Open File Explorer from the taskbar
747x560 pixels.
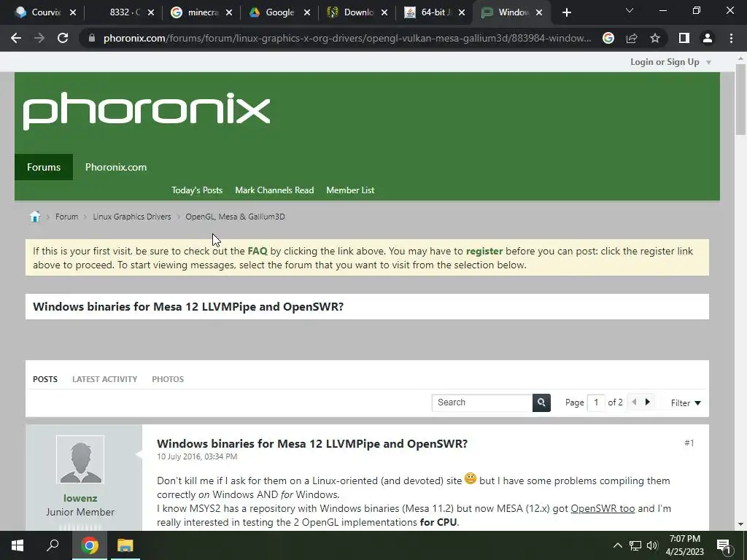pos(125,545)
